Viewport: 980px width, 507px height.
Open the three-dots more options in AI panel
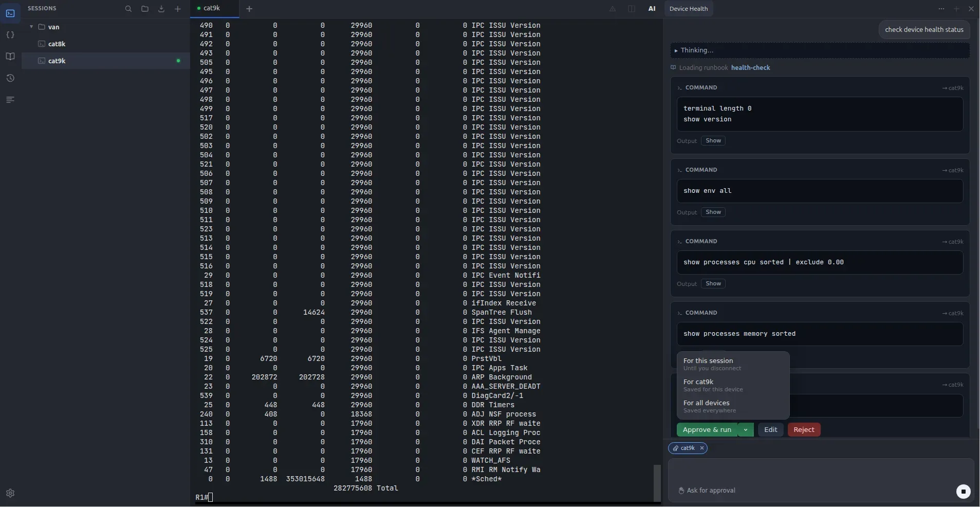941,9
